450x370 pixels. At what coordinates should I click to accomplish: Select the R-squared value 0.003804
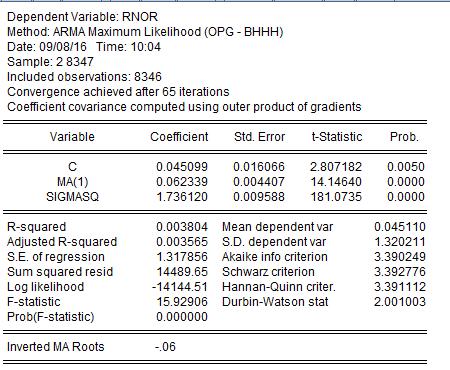pyautogui.click(x=182, y=227)
